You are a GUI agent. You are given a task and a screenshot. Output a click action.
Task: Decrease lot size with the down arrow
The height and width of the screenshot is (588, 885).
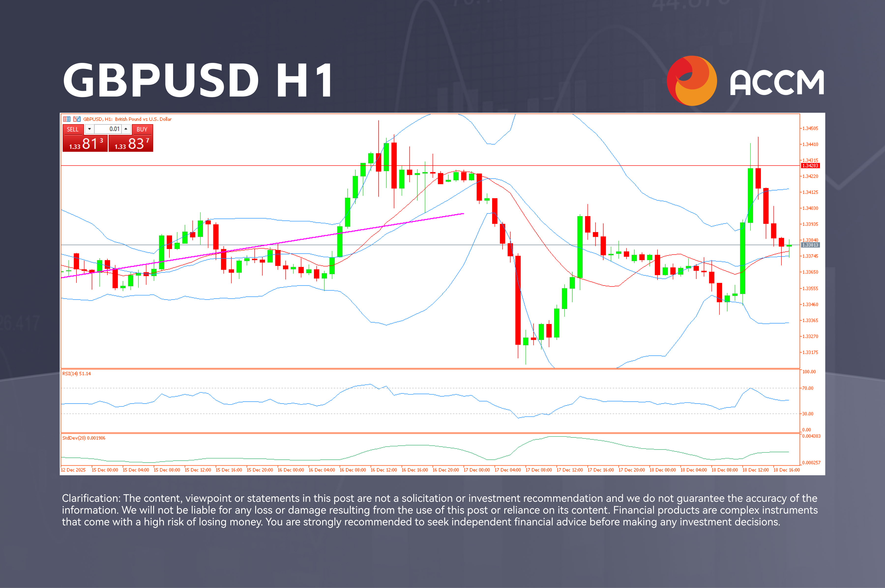(90, 129)
